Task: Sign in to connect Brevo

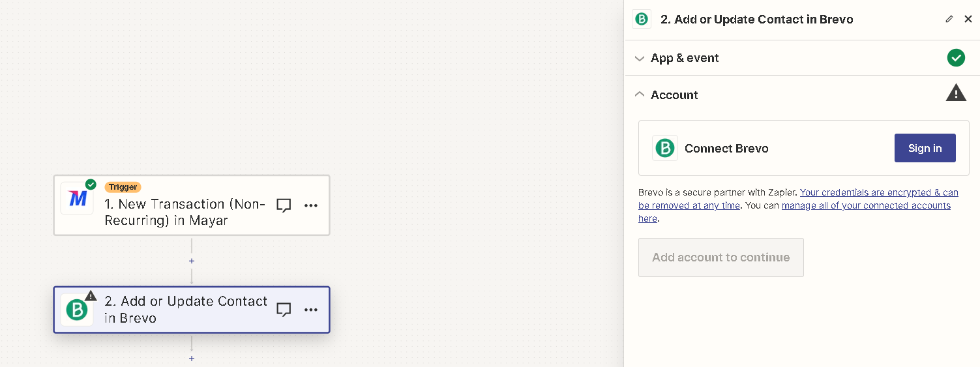Action: [925, 148]
